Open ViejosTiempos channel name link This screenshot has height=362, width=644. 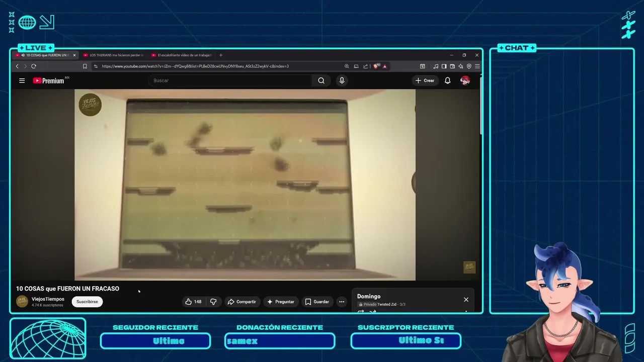tap(48, 299)
